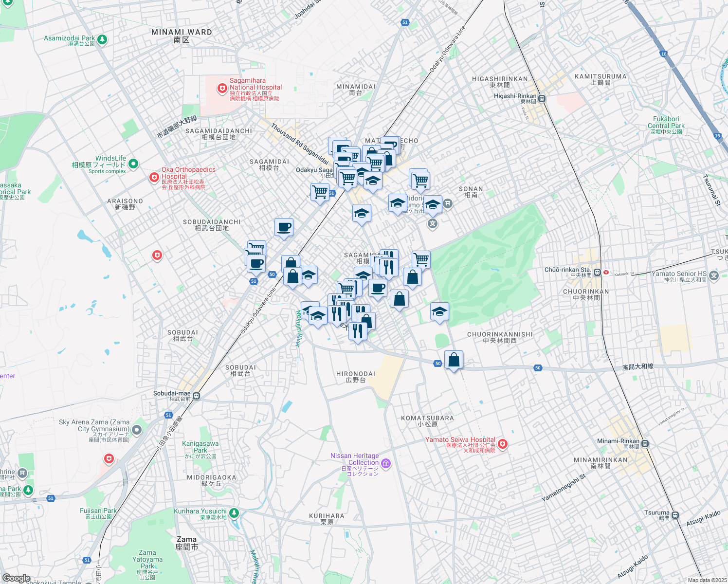Click the shopping bag pin on Route 50
Screen dimensions: 728x584
(x=454, y=360)
